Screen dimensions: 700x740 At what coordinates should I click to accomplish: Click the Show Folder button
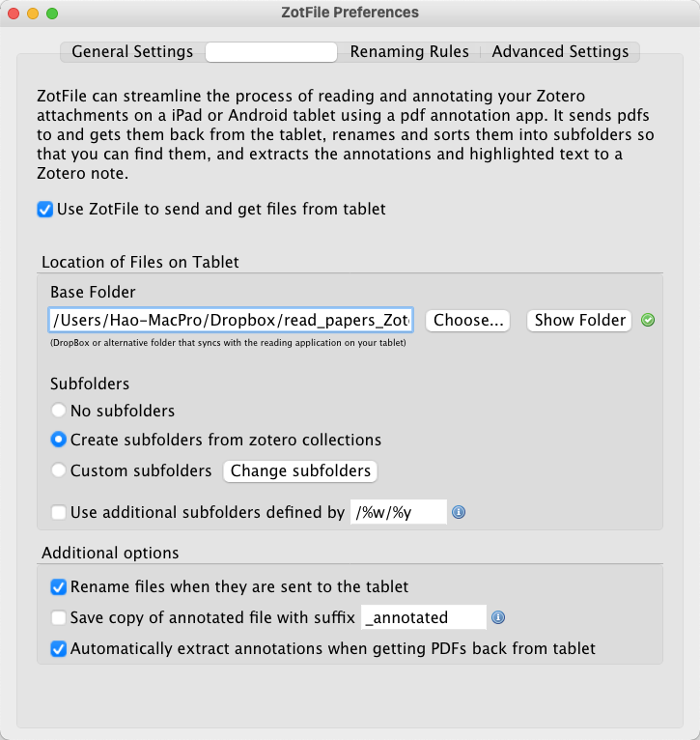[579, 320]
